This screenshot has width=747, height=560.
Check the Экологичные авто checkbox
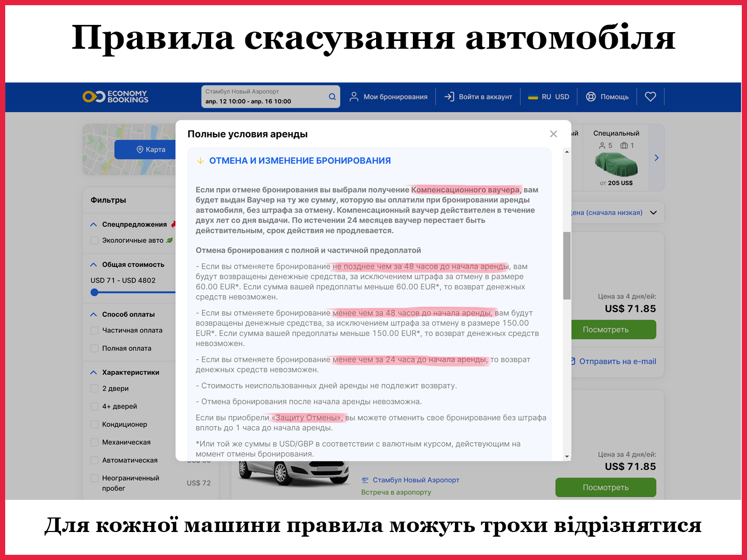click(94, 241)
